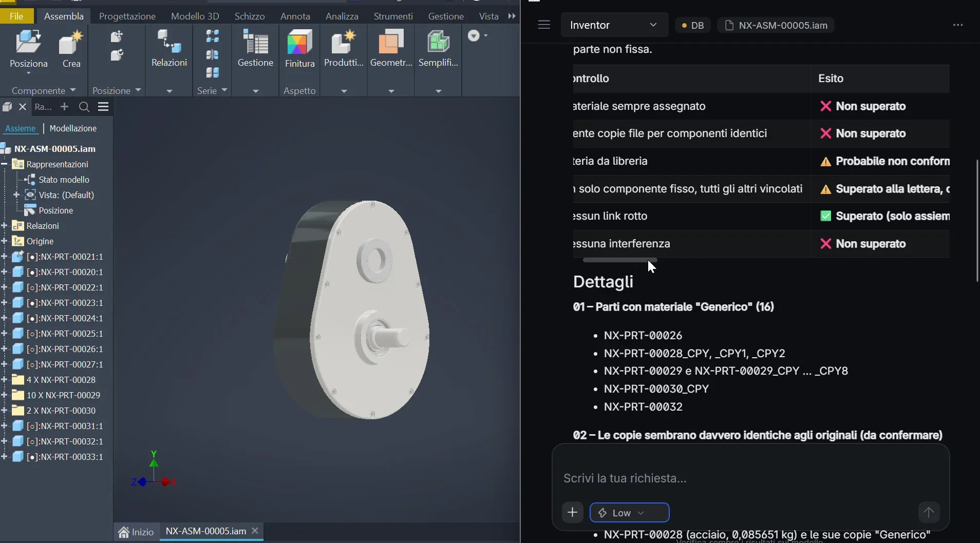
Task: Toggle the chat sidebar menu icon
Action: 544,25
